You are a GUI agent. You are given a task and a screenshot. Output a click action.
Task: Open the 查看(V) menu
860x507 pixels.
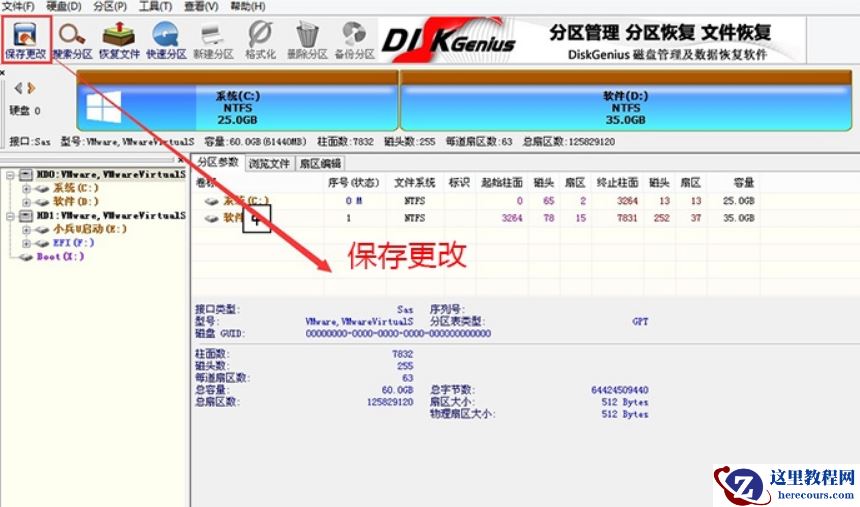(201, 7)
